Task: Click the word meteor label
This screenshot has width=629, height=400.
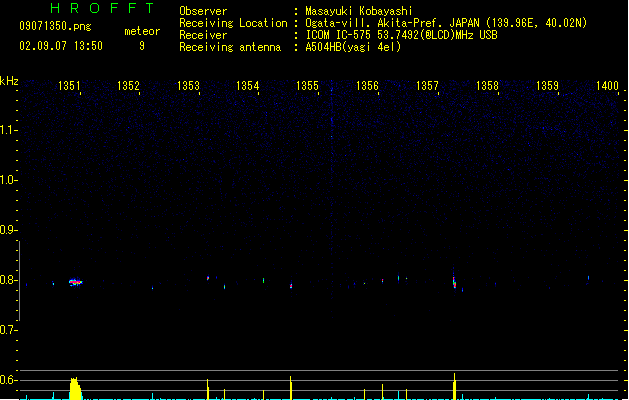Action: (x=142, y=31)
